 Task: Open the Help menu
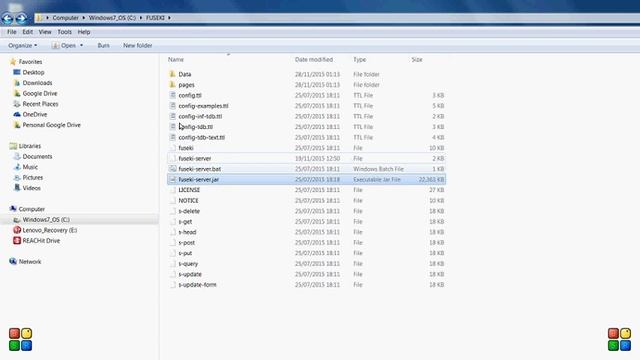coord(84,32)
